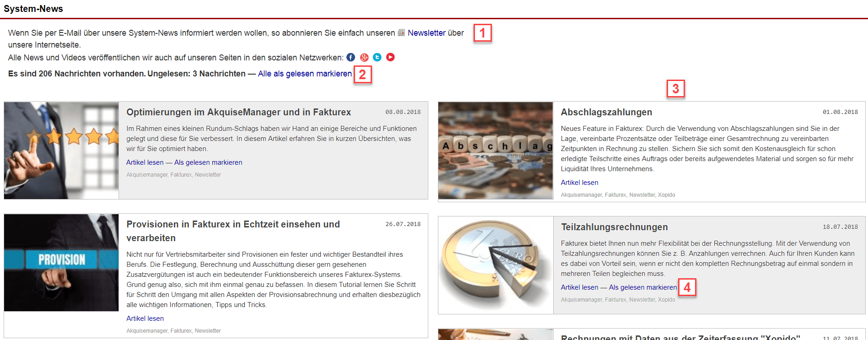The image size is (868, 340).
Task: Read the Abschlagszahlungen article
Action: point(579,183)
